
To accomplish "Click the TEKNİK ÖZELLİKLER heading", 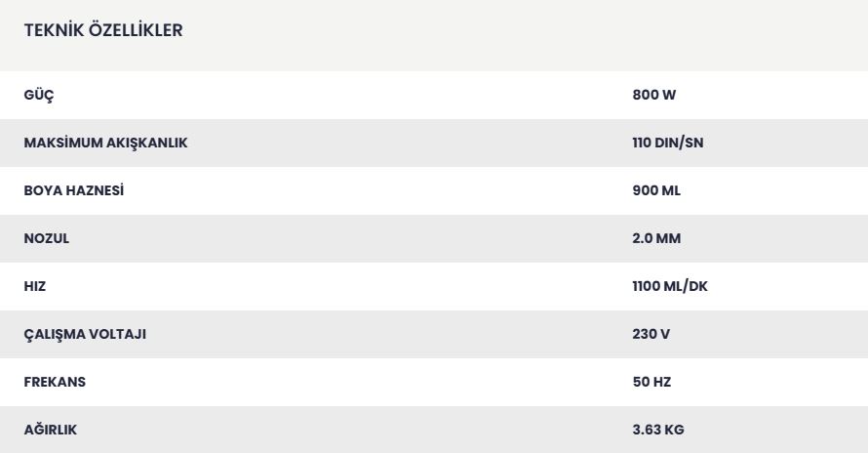I will point(103,30).
